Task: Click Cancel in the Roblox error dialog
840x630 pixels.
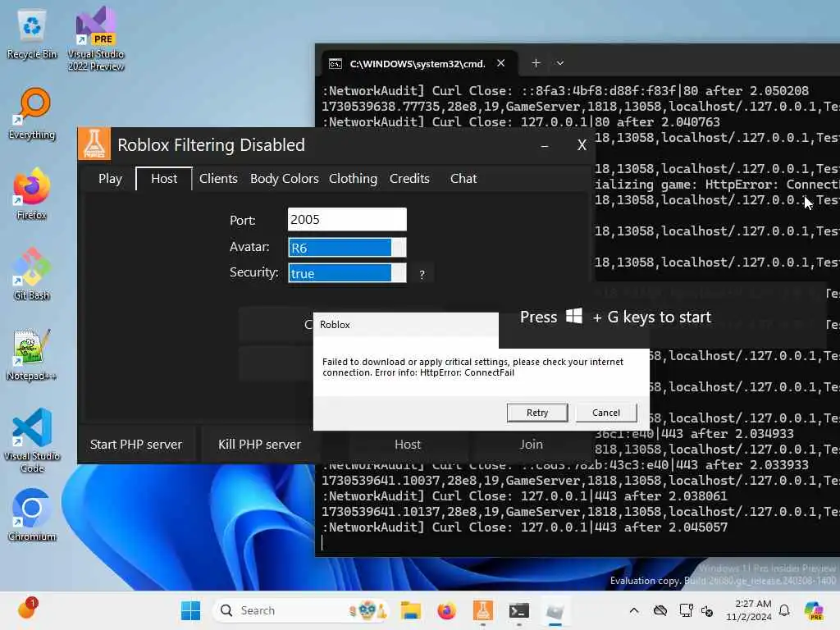Action: point(606,413)
